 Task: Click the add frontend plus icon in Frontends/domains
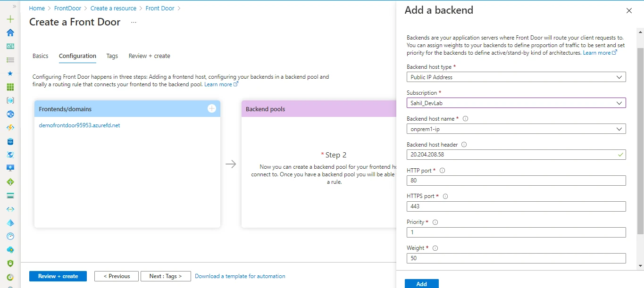tap(212, 108)
